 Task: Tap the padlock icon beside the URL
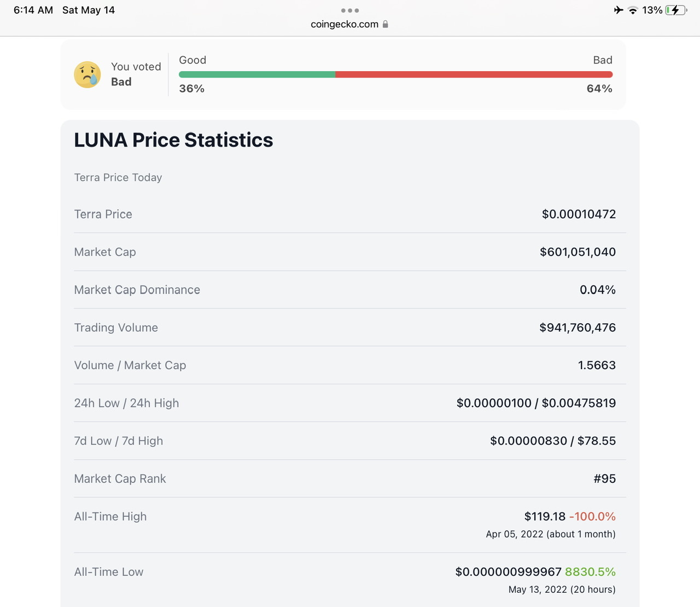pos(386,24)
